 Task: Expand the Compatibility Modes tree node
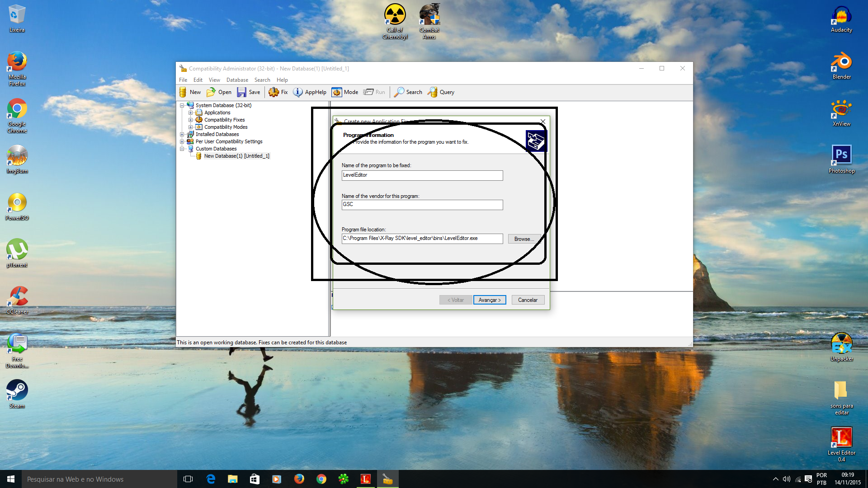click(x=190, y=127)
